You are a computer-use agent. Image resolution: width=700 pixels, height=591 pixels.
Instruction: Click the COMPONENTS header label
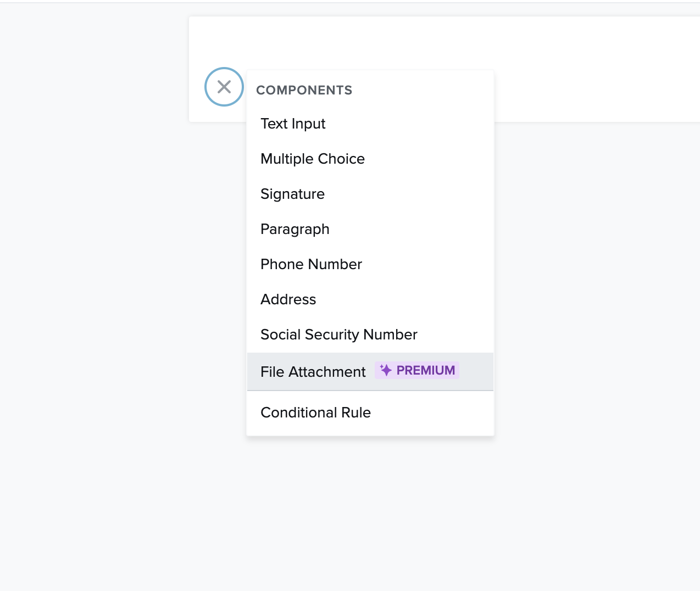tap(304, 90)
